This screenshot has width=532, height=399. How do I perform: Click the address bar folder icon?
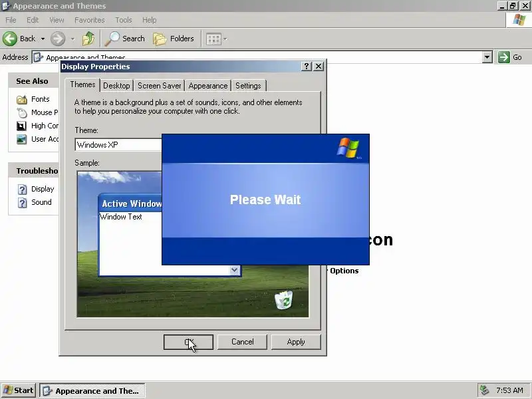click(x=39, y=57)
